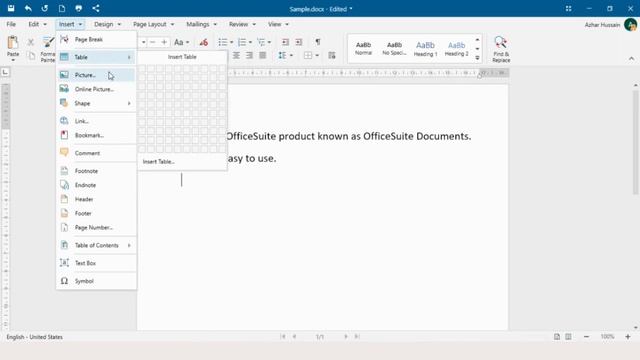Share the document via title bar icon
This screenshot has height=360, width=640.
[x=96, y=8]
